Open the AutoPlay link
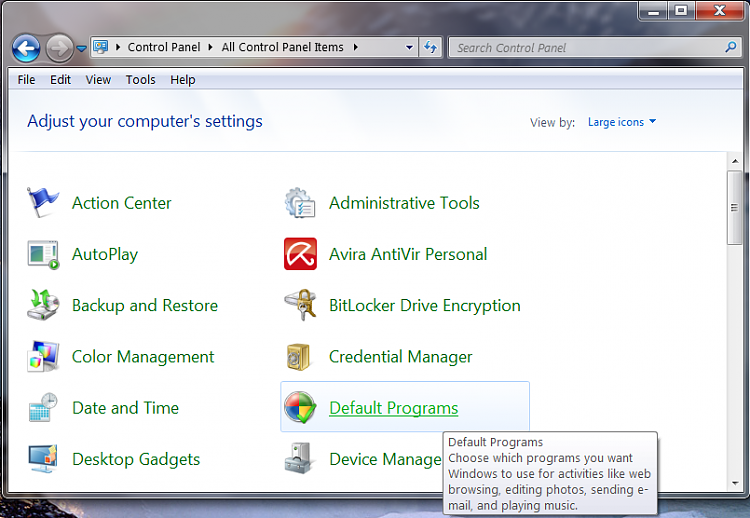The width and height of the screenshot is (750, 518). [x=105, y=254]
